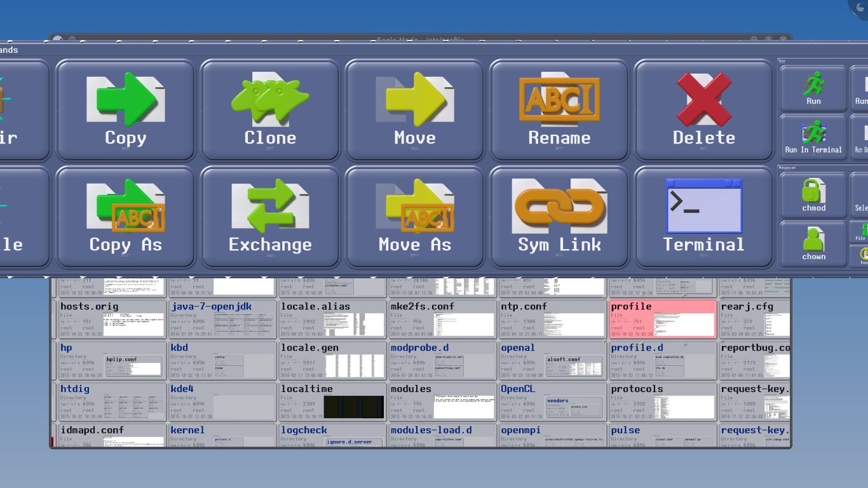The image size is (868, 488).
Task: Click ignore.d.server inside logcheck
Action: tap(354, 442)
